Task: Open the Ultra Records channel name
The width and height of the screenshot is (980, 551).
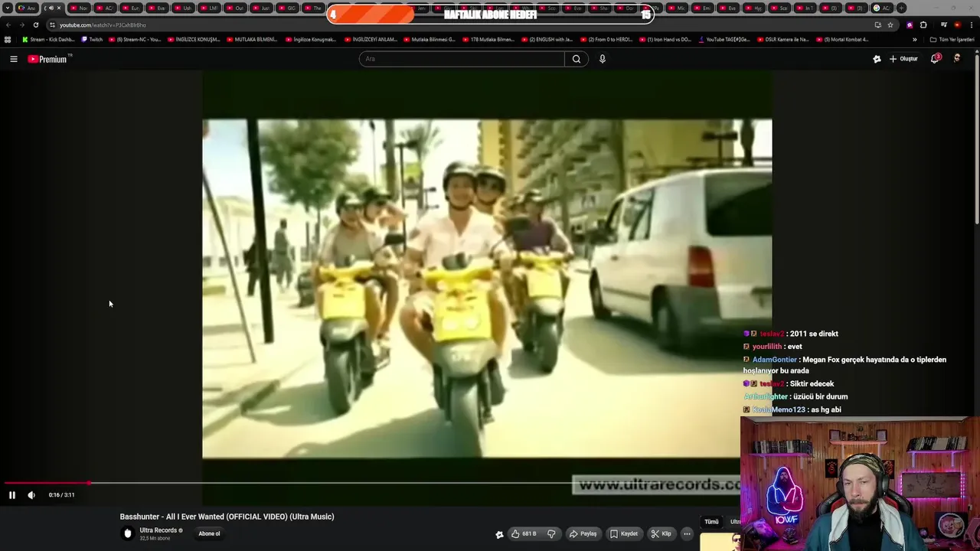Action: click(x=158, y=530)
